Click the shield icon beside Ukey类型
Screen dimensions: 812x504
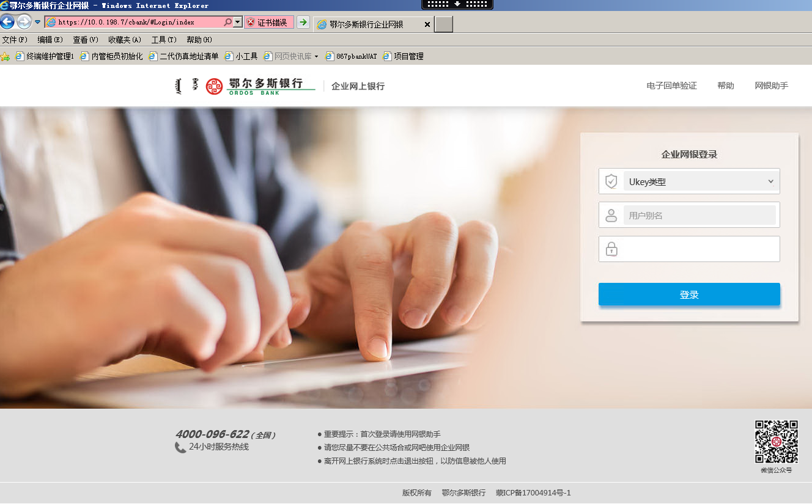tap(611, 181)
